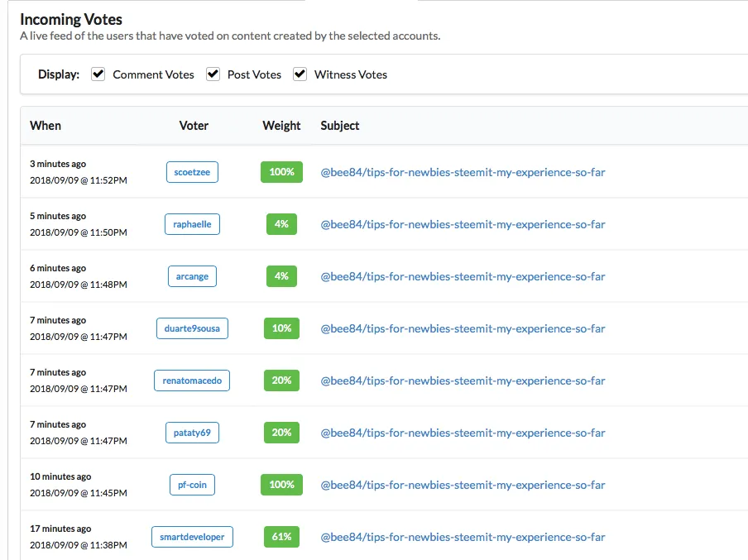Click the date 2018/09/09 @ 11:38PM
Image resolution: width=748 pixels, height=560 pixels.
(x=79, y=545)
